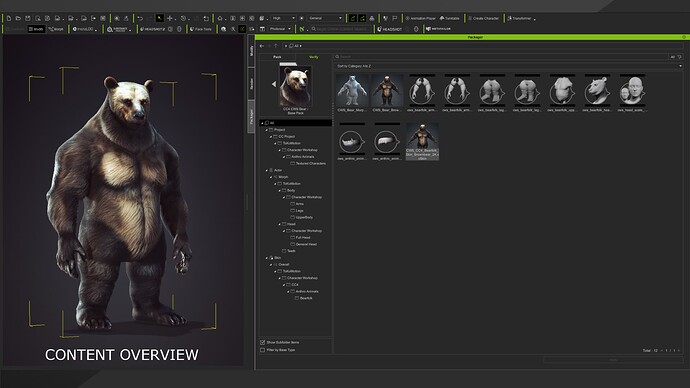Select the Packager side tab
Image resolution: width=690 pixels, height=388 pixels.
(x=251, y=117)
